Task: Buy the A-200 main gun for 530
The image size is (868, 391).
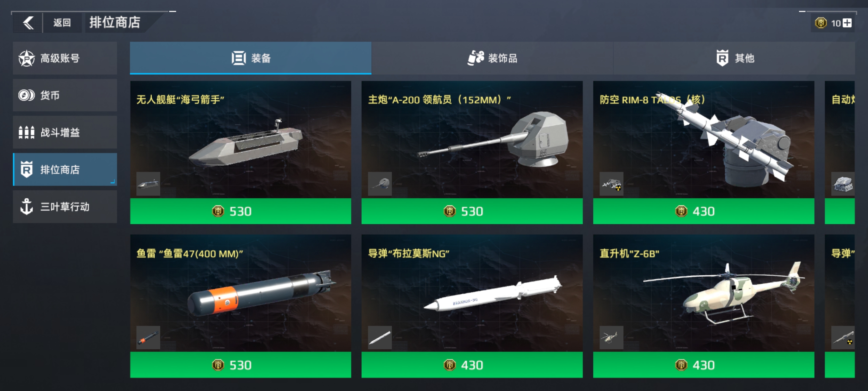Action: pos(472,211)
